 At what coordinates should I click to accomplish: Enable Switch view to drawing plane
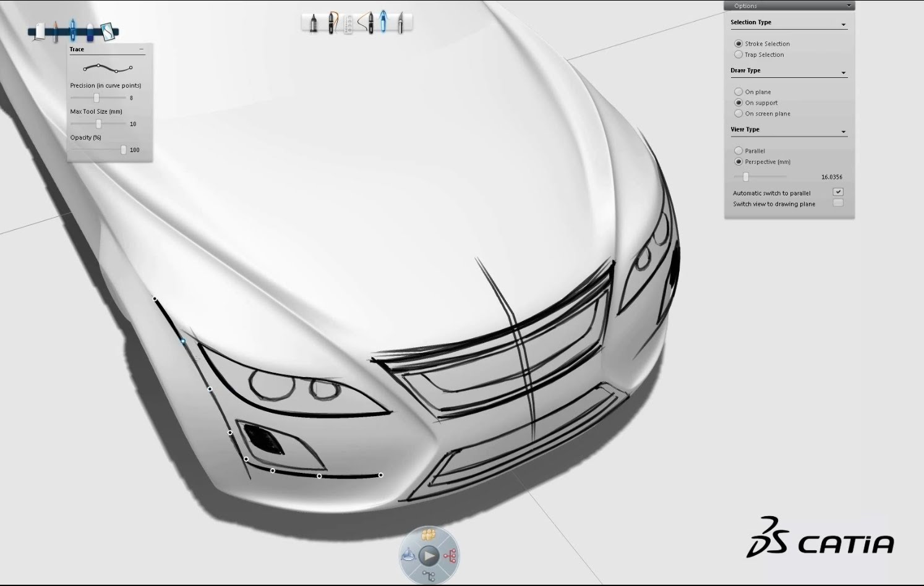click(x=838, y=203)
